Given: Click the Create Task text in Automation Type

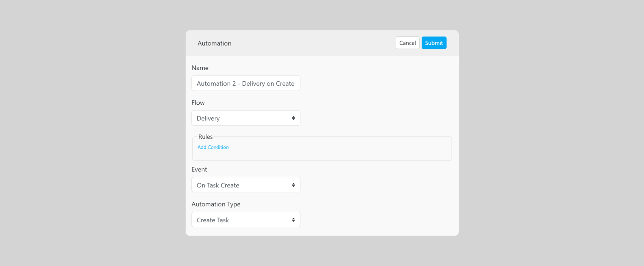Looking at the screenshot, I should point(213,220).
